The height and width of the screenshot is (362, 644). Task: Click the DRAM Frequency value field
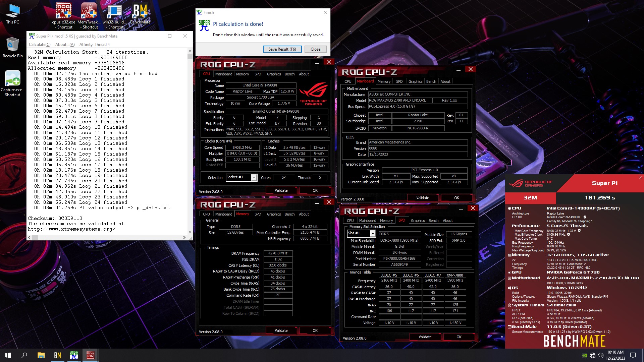[278, 253]
